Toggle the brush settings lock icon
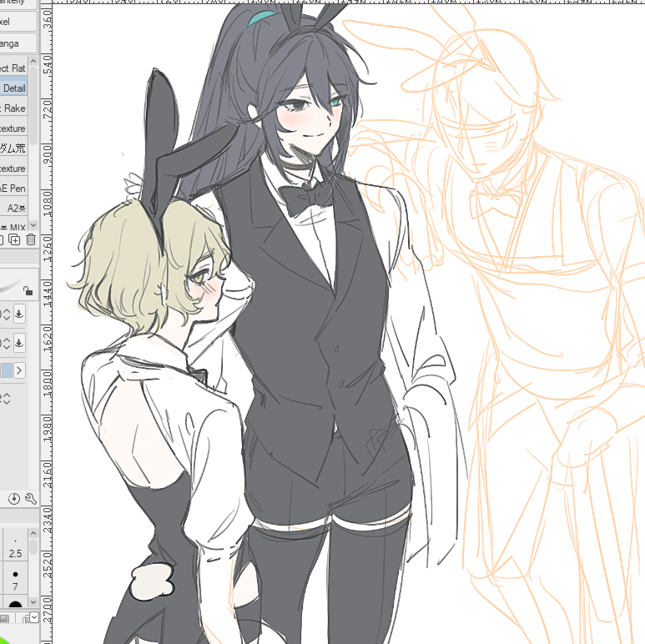 (x=28, y=291)
